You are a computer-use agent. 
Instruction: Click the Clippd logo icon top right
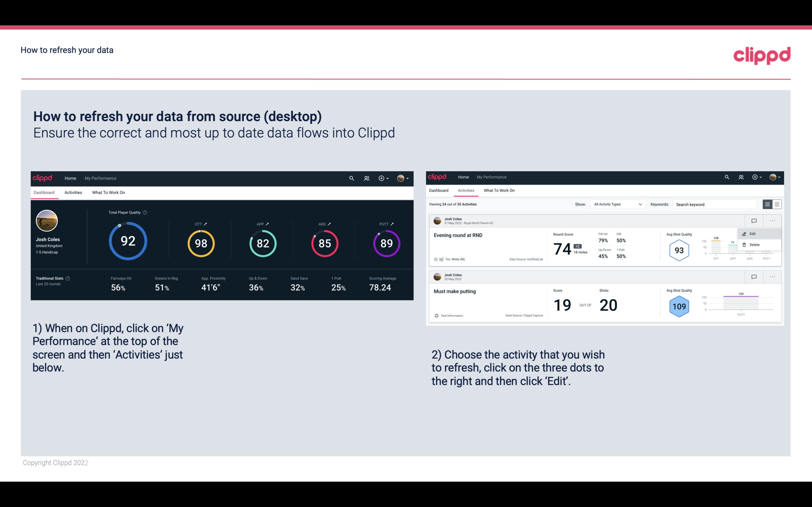tap(762, 55)
